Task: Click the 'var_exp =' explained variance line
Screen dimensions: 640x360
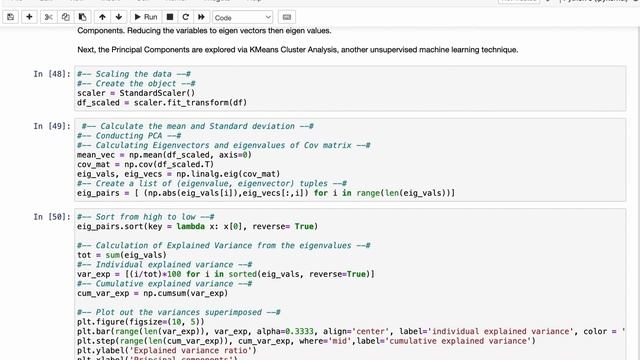Action: [x=226, y=274]
